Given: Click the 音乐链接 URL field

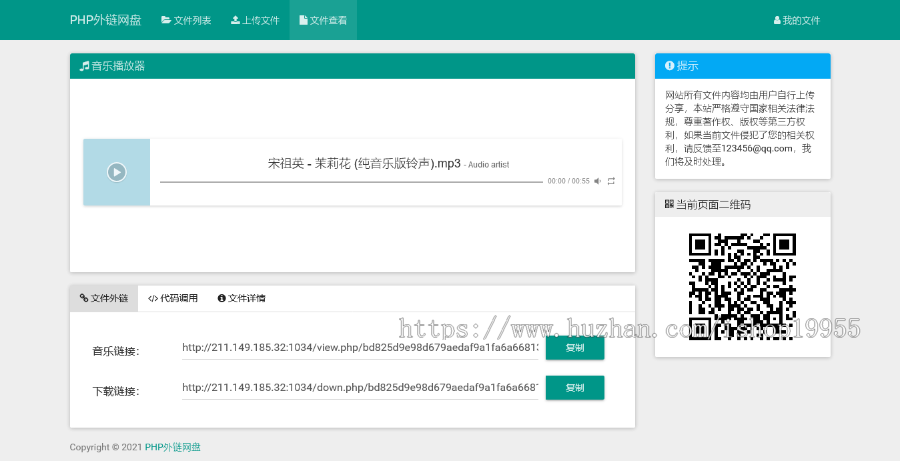Looking at the screenshot, I should pos(360,348).
